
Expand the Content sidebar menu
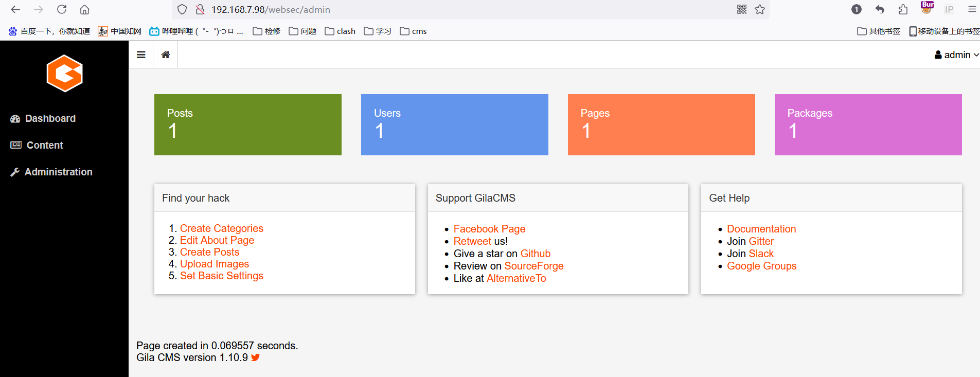click(x=37, y=146)
